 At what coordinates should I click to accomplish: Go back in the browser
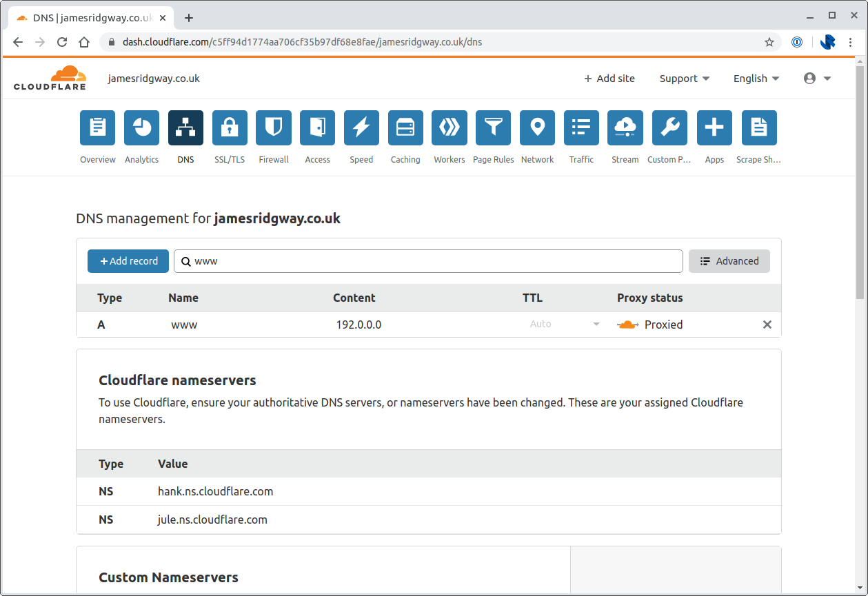coord(18,42)
